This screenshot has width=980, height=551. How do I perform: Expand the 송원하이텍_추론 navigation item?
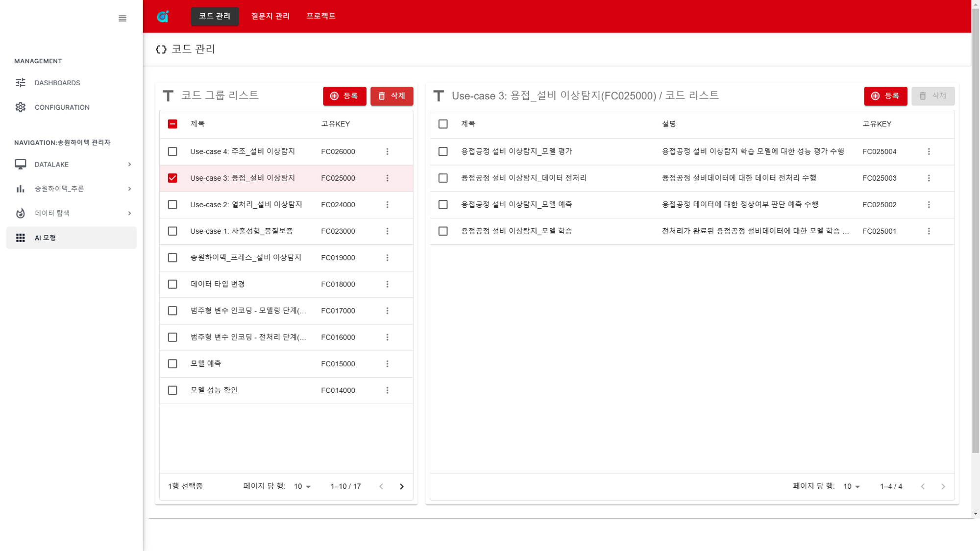[x=129, y=189]
